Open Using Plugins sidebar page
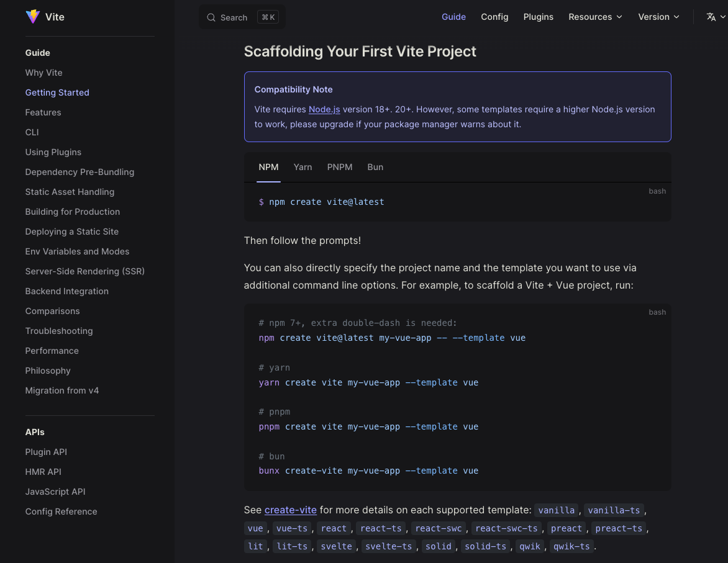The height and width of the screenshot is (563, 728). pyautogui.click(x=53, y=152)
